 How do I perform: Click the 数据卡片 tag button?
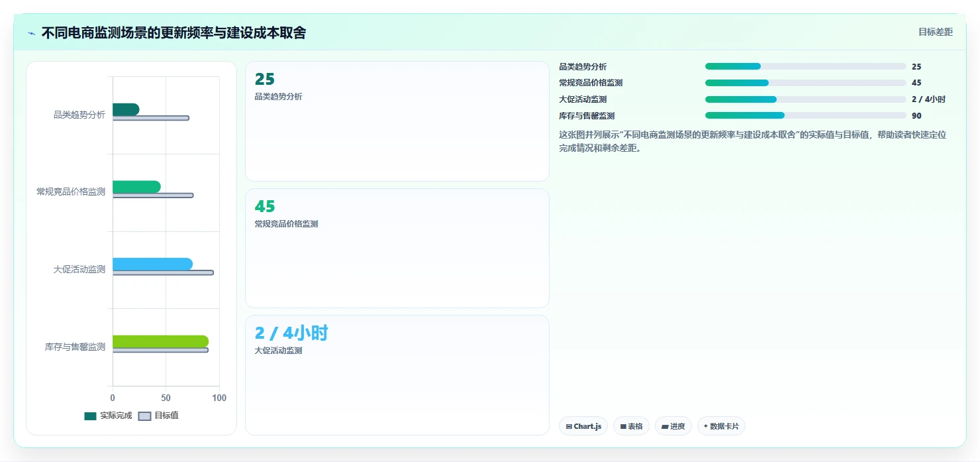(721, 426)
